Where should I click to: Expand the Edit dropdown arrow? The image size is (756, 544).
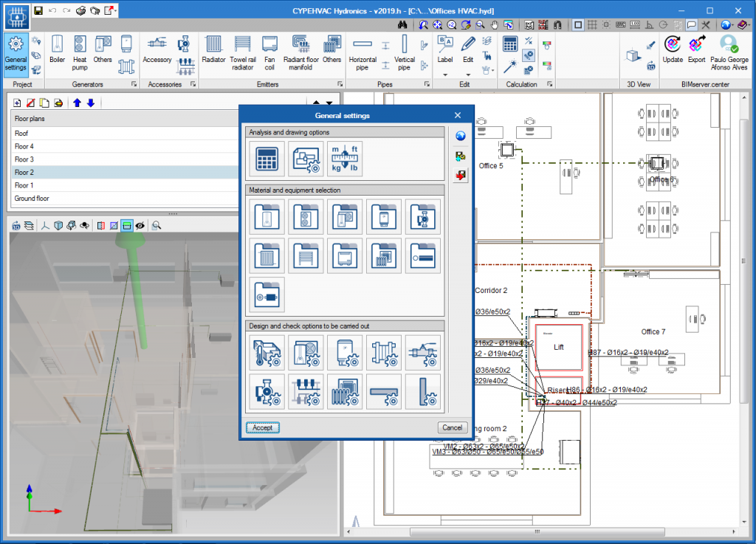click(x=468, y=75)
